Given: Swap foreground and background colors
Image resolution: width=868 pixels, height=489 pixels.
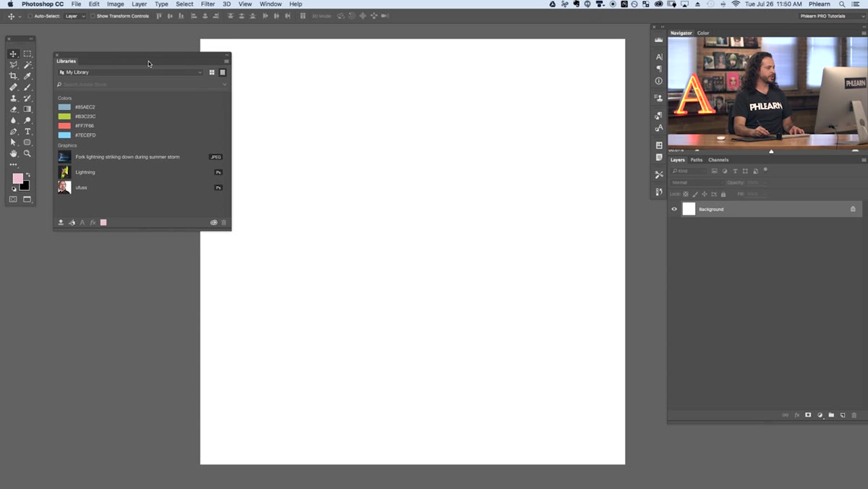Looking at the screenshot, I should point(28,175).
